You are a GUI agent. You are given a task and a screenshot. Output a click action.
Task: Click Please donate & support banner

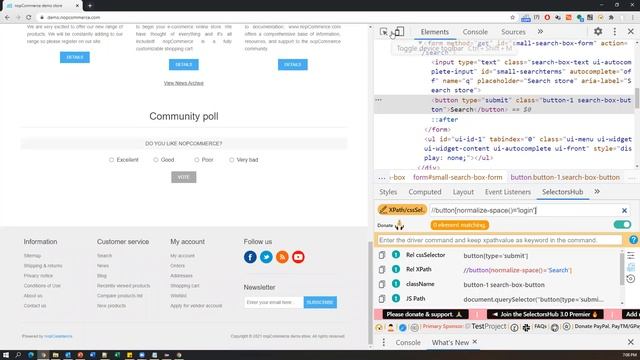click(x=425, y=314)
